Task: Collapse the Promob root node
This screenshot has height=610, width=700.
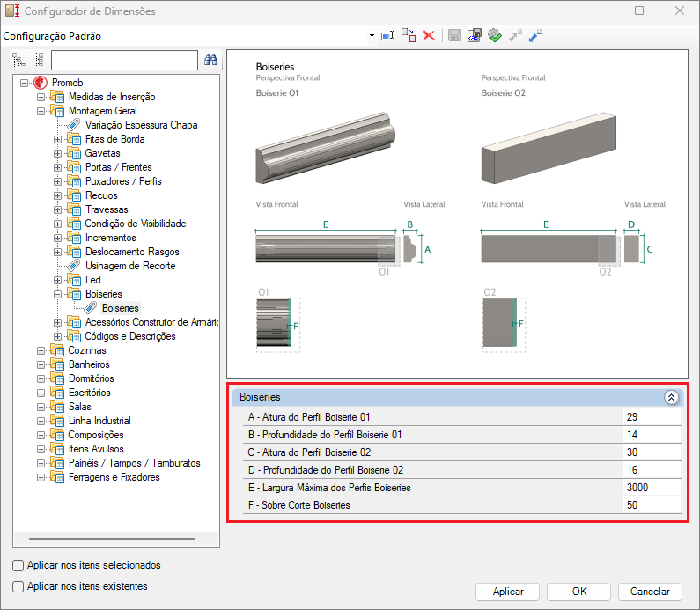Action: pyautogui.click(x=24, y=83)
